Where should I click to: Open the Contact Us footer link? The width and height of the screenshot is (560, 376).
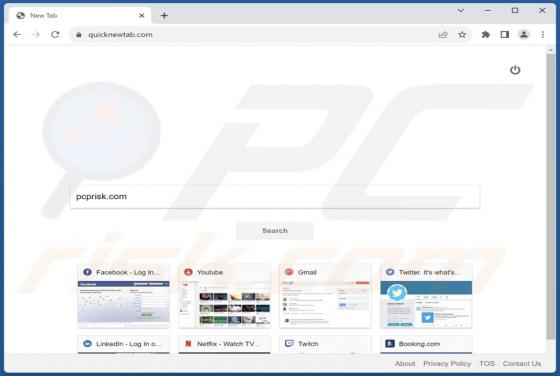[522, 364]
